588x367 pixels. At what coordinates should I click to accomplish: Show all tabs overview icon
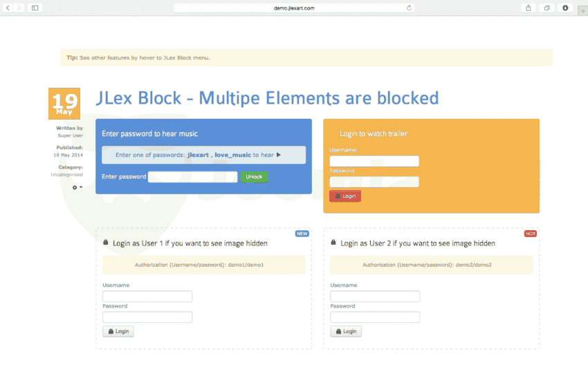pos(547,8)
